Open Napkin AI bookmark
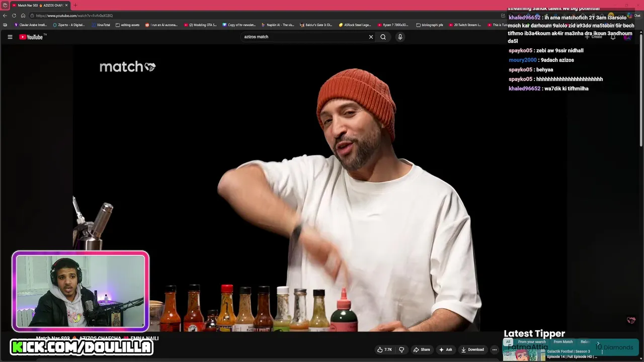Viewport: 644px width, 362px height. pyautogui.click(x=278, y=25)
